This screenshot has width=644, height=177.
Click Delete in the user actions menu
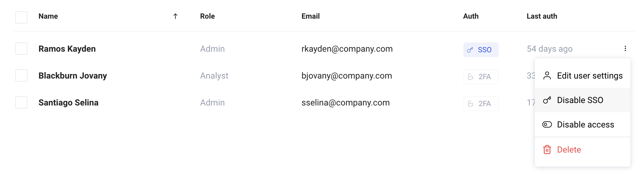(583, 149)
